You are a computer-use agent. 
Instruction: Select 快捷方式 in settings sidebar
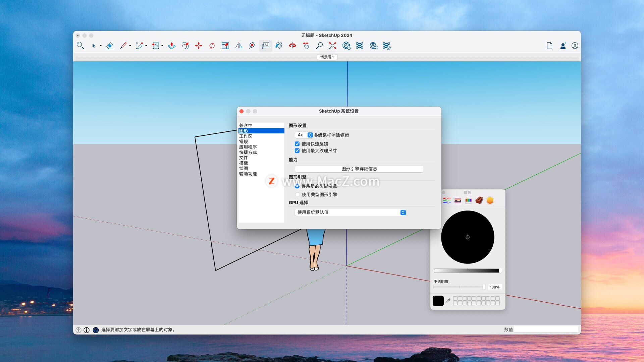click(x=261, y=152)
